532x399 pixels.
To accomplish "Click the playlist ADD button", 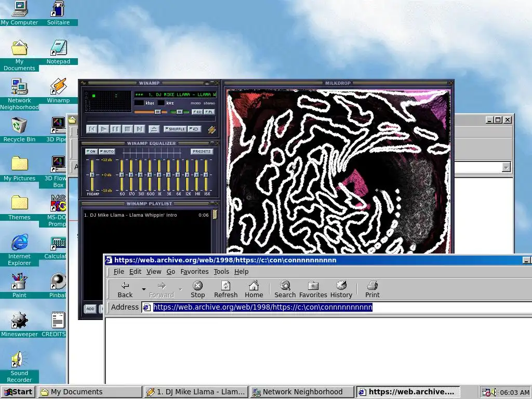I will coord(90,309).
